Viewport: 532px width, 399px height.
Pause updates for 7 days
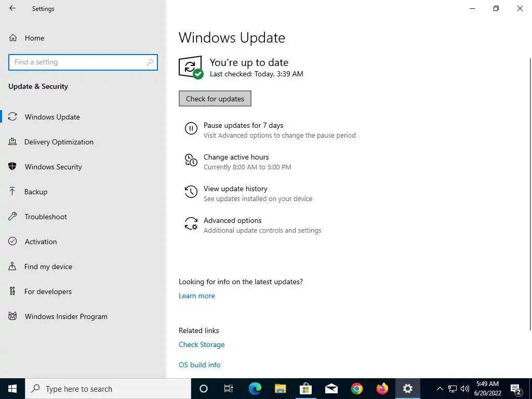pos(243,125)
